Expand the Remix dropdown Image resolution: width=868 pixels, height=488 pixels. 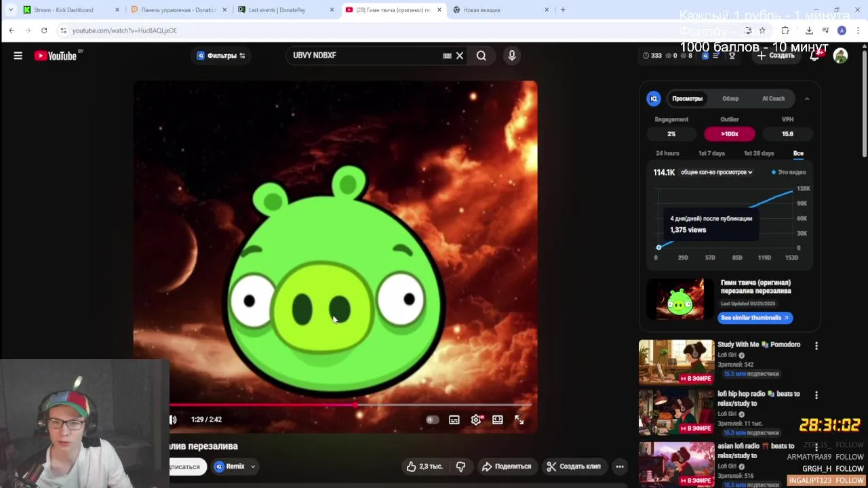tap(252, 466)
